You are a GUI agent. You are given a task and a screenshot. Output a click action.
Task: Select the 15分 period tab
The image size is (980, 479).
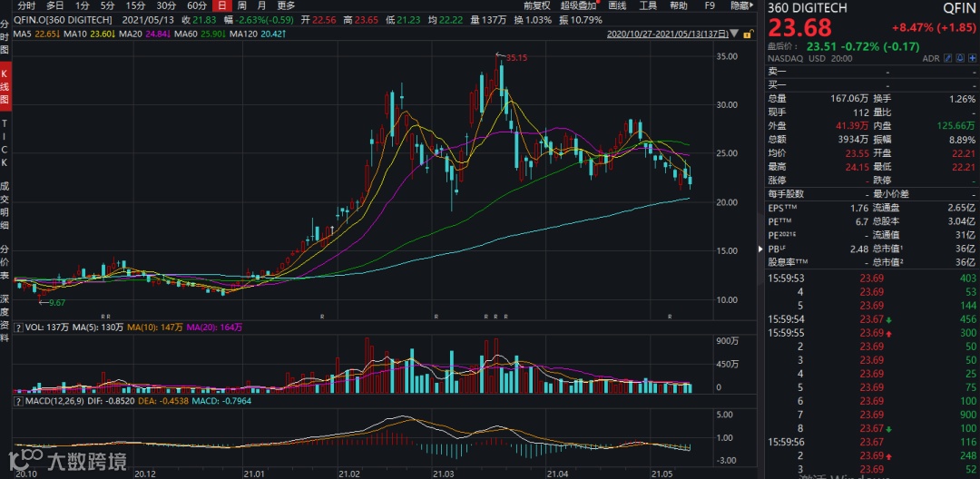tap(135, 6)
